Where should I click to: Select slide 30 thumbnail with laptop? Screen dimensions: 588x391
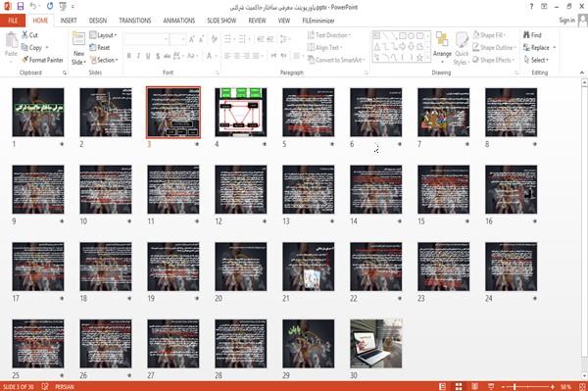[375, 343]
